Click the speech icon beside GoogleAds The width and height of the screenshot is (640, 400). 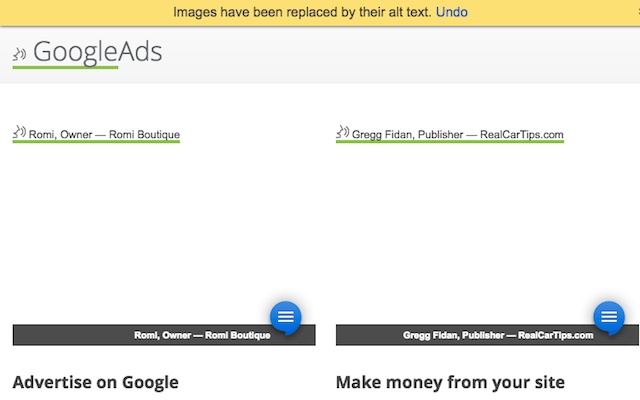pyautogui.click(x=19, y=53)
